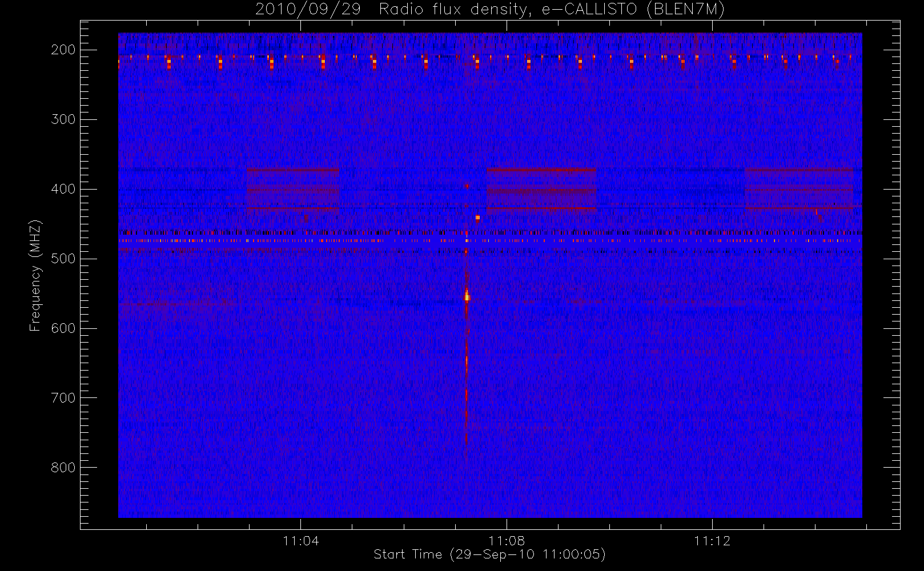Click the '400' frequency tick label

63,189
